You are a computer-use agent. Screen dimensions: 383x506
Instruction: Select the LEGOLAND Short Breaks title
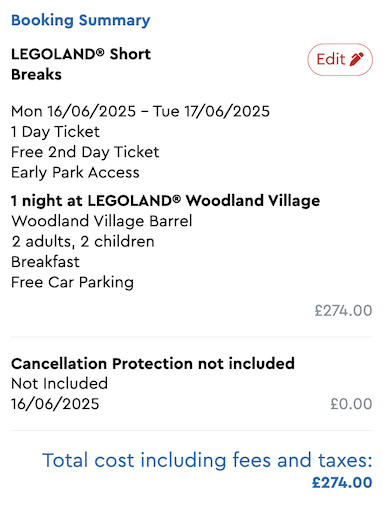click(81, 64)
